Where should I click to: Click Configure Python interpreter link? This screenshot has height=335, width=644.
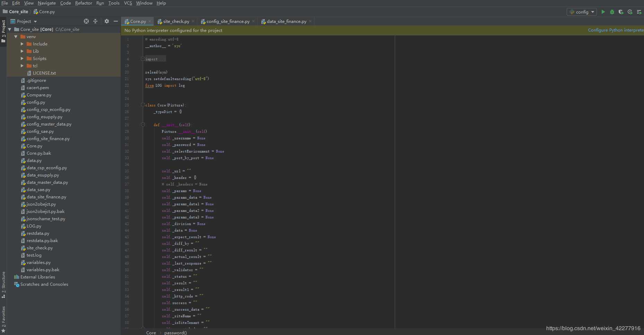pyautogui.click(x=616, y=30)
